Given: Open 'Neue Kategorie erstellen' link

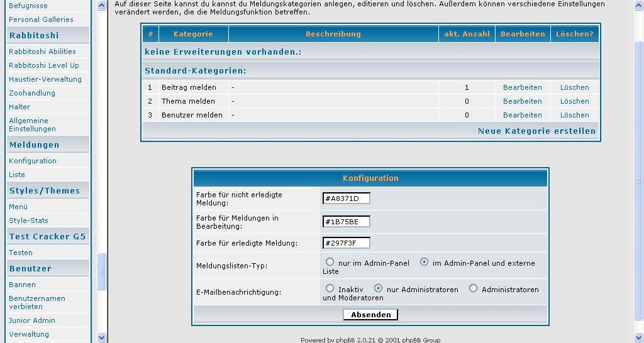Looking at the screenshot, I should [536, 131].
